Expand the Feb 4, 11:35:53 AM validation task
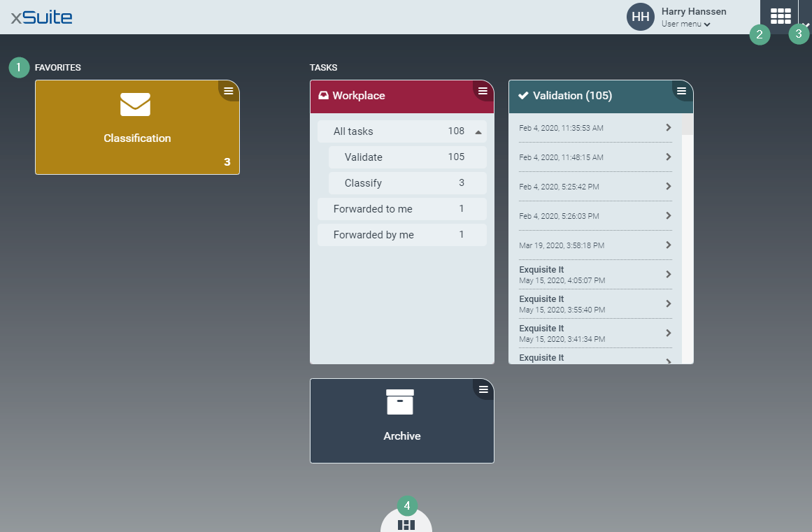 pyautogui.click(x=595, y=128)
